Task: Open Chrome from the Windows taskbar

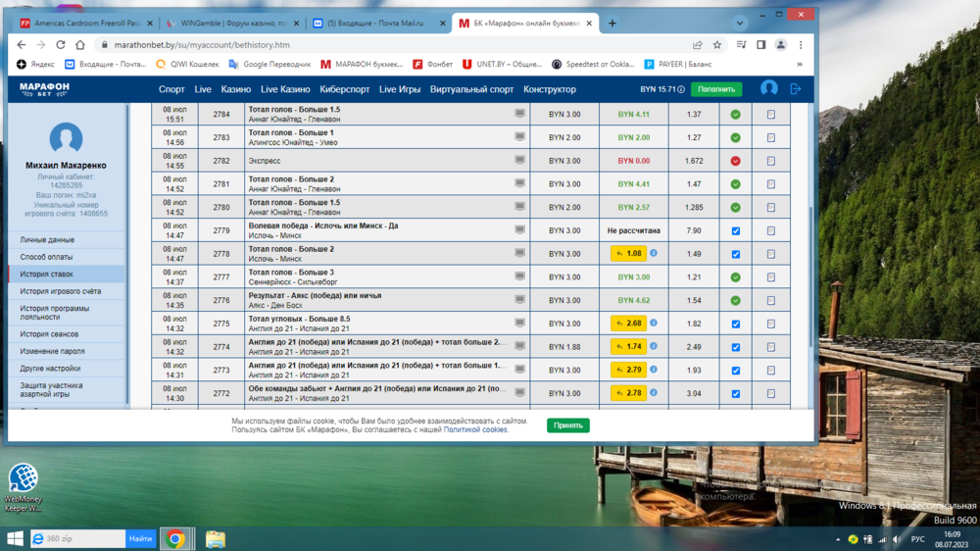Action: (x=175, y=538)
